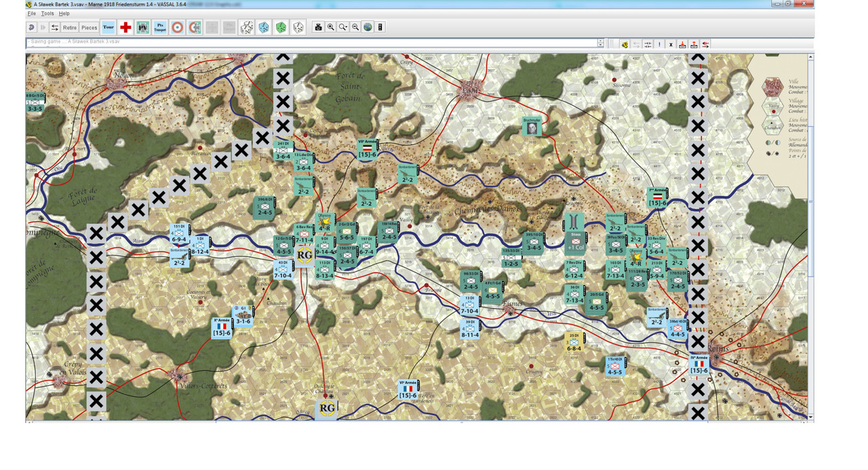868x470 pixels.
Task: Roll the blue die
Action: (264, 27)
